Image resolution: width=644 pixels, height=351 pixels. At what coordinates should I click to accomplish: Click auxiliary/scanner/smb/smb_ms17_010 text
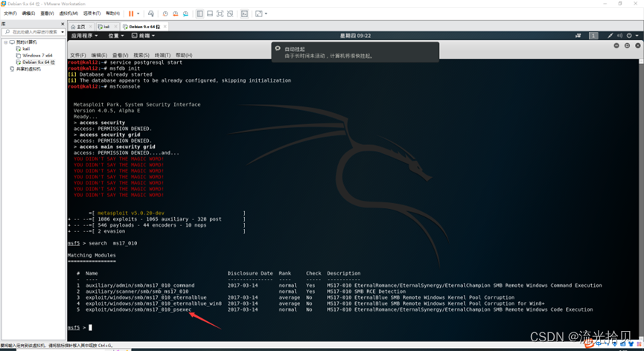(137, 292)
